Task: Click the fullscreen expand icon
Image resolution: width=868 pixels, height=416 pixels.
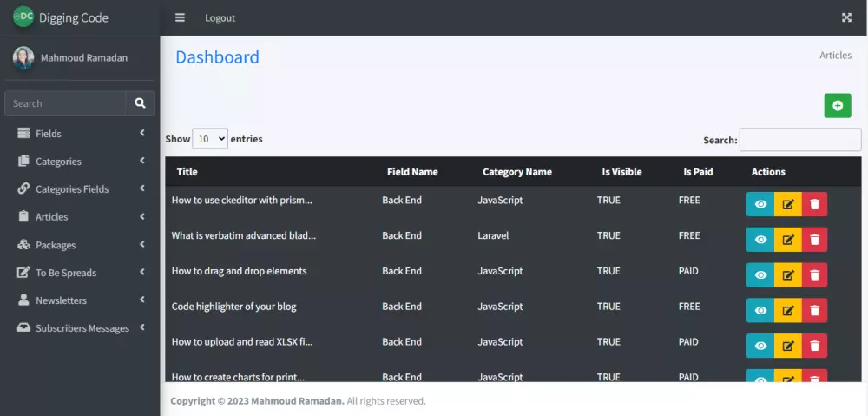Action: [x=846, y=17]
